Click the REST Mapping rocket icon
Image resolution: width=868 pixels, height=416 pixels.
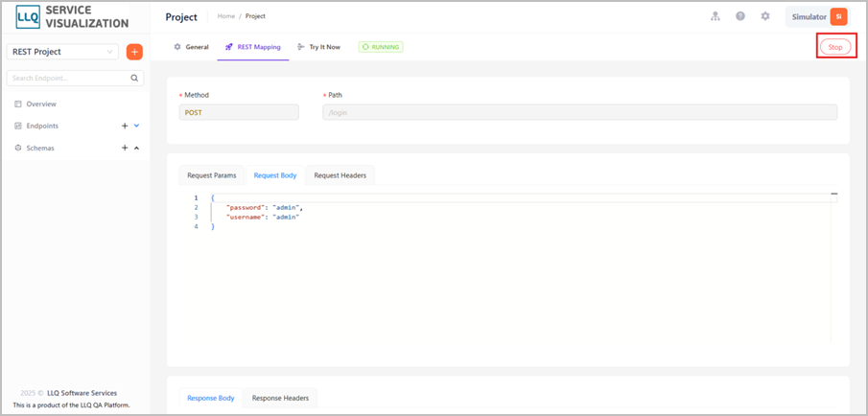pos(228,47)
